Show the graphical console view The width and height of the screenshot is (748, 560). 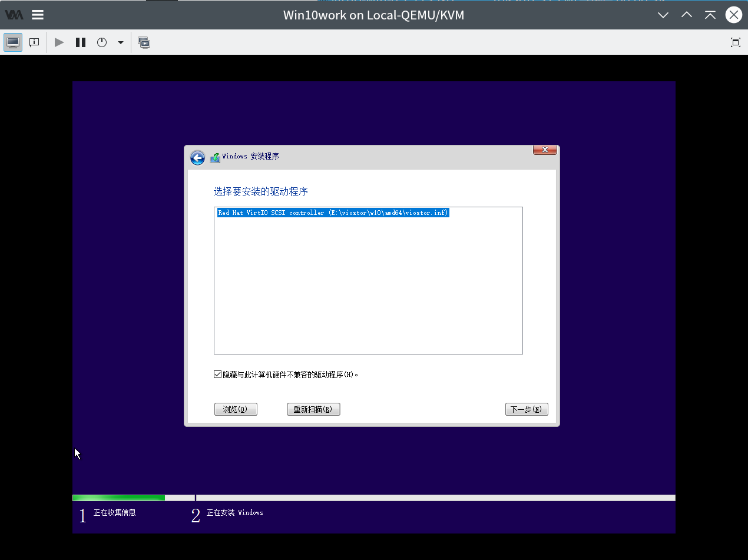tap(13, 42)
